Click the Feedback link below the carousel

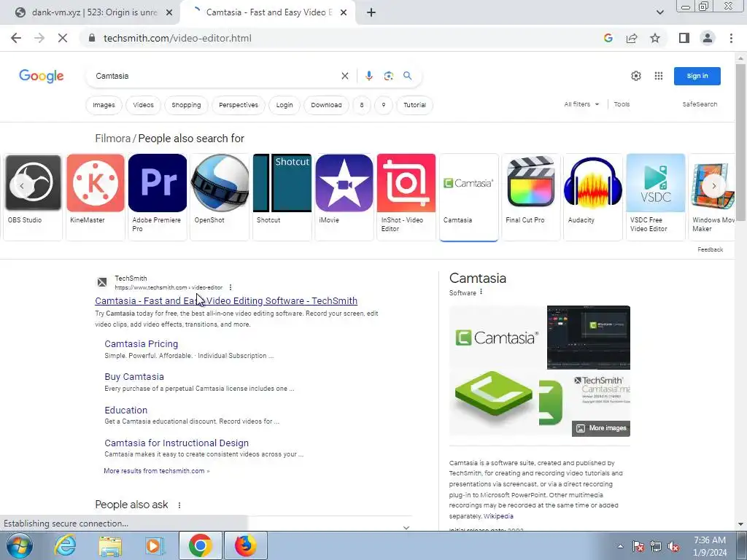710,249
